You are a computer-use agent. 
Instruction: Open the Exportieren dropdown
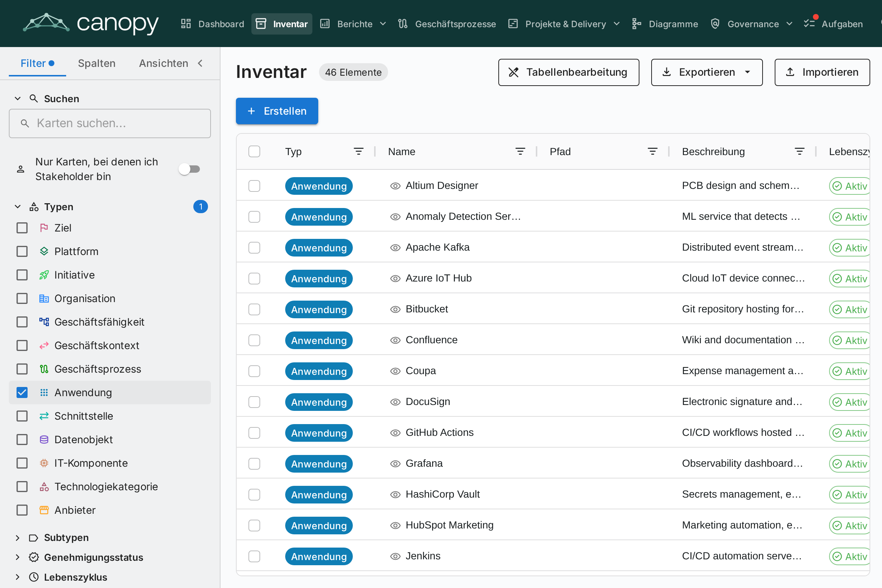pyautogui.click(x=707, y=72)
